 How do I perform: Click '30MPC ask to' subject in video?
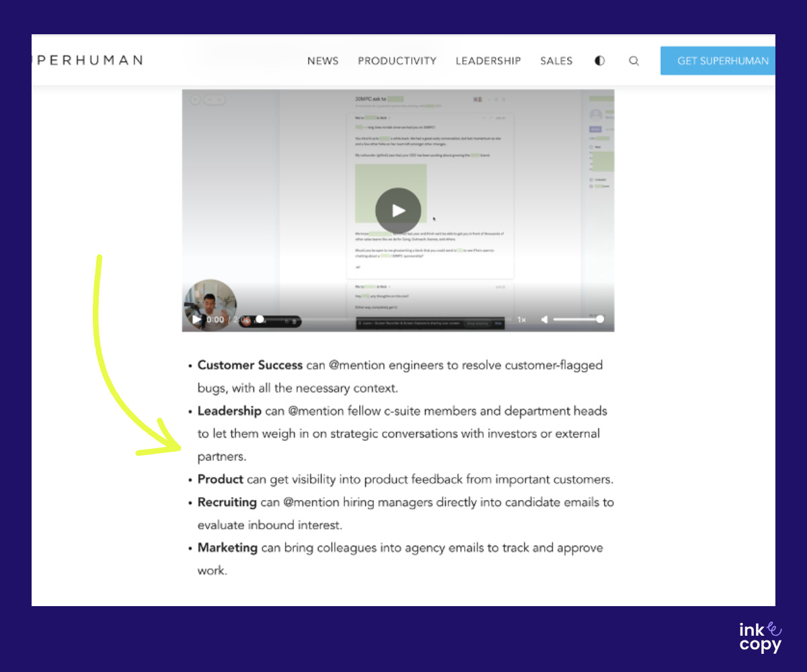coord(371,98)
